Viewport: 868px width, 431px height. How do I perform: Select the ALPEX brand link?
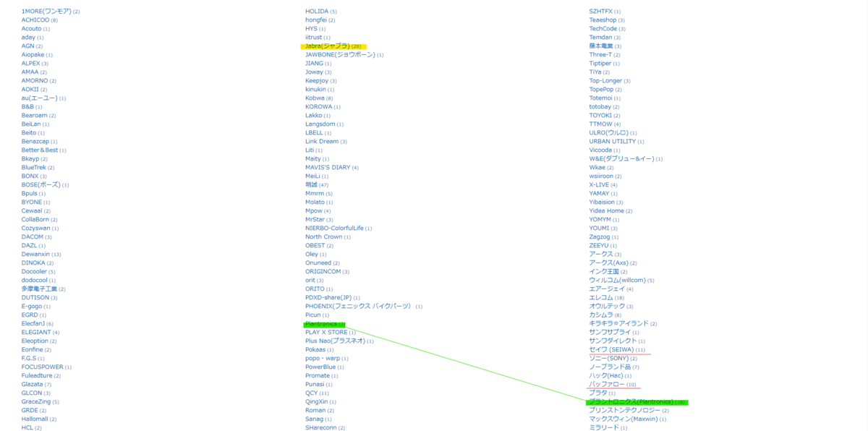[x=31, y=64]
